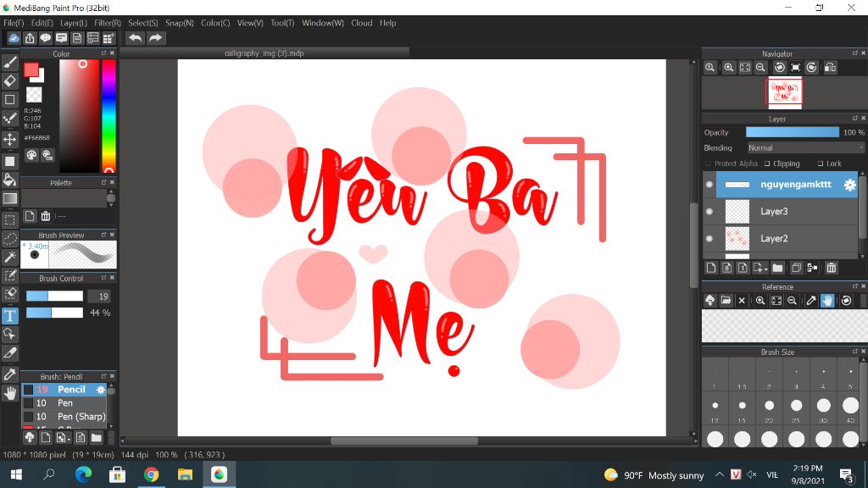The image size is (868, 488).
Task: Delete palette color with trash icon
Action: point(46,216)
